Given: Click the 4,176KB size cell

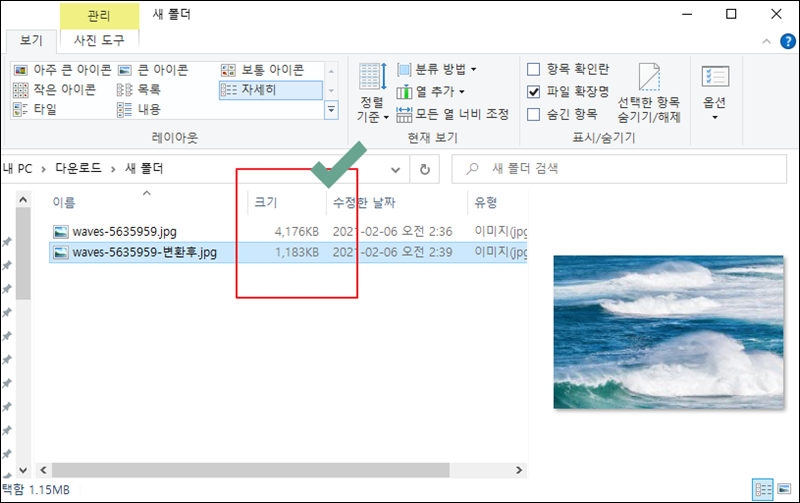Looking at the screenshot, I should point(296,232).
